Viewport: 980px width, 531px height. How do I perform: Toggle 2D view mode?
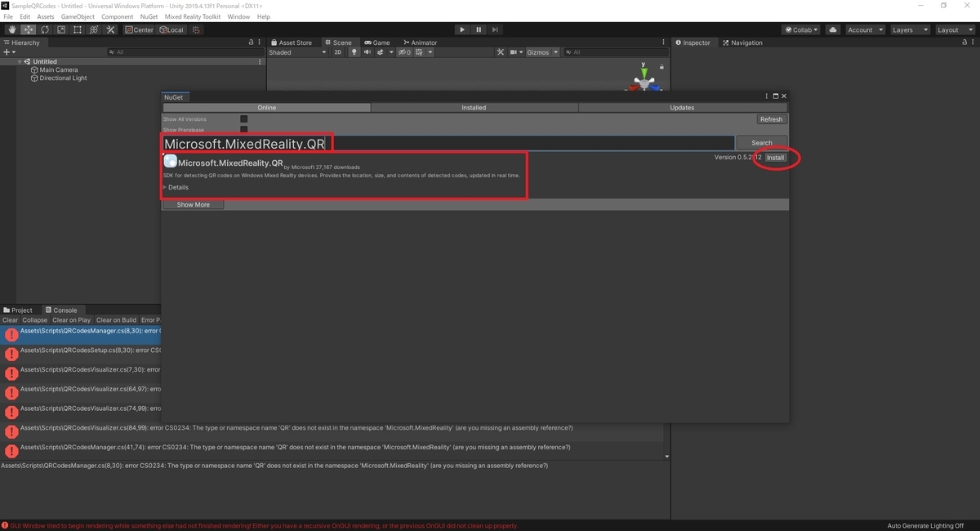coord(338,52)
